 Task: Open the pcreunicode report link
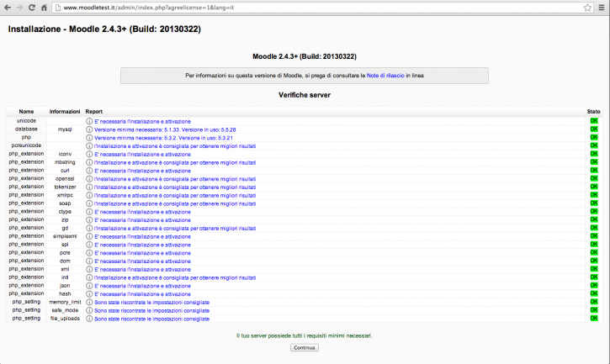tap(175, 145)
